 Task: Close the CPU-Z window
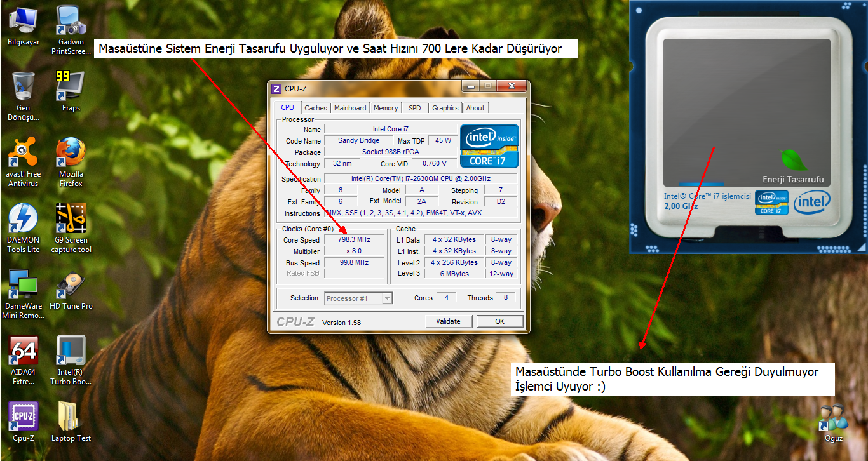[x=511, y=86]
